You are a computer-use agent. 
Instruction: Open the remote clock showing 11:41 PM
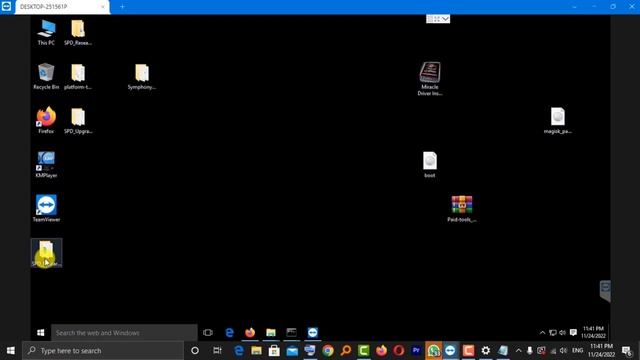pyautogui.click(x=593, y=332)
